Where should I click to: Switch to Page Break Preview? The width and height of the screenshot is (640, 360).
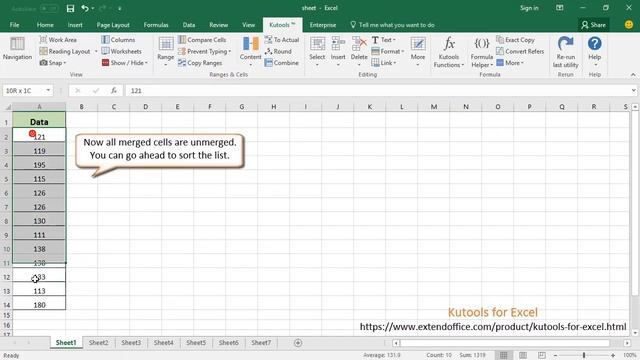tap(542, 356)
